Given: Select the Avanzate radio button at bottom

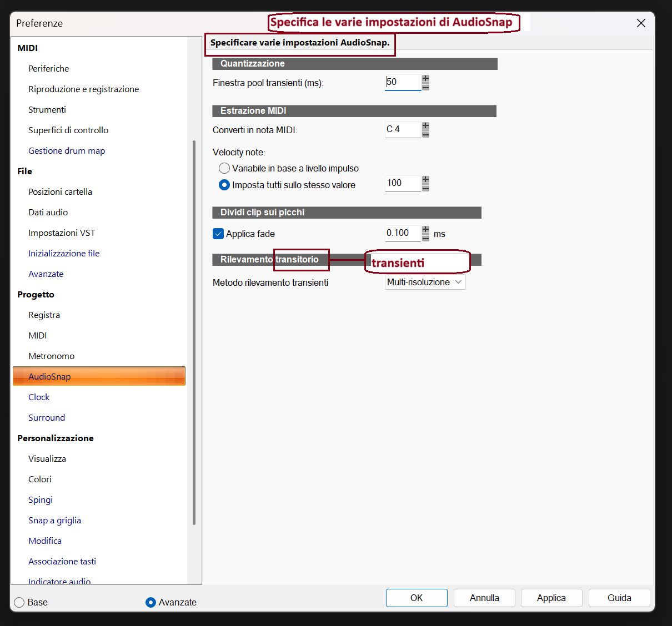Looking at the screenshot, I should pyautogui.click(x=151, y=602).
